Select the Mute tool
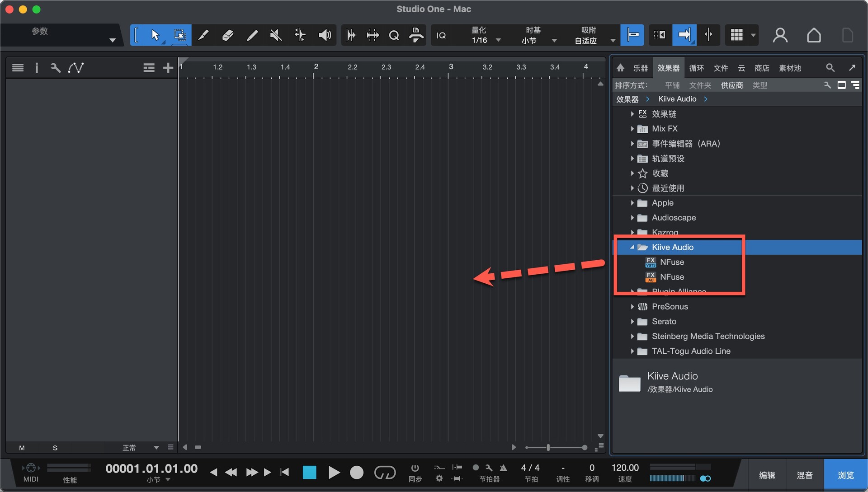The width and height of the screenshot is (868, 492). click(276, 35)
